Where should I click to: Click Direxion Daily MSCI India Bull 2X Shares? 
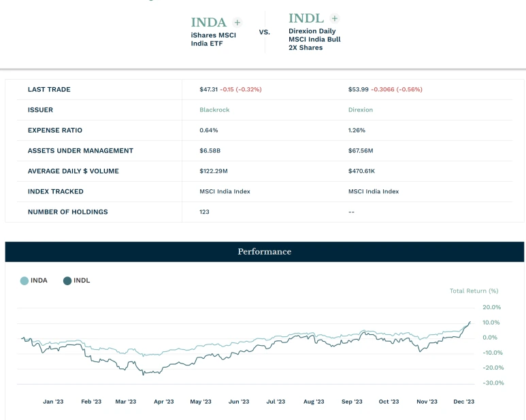pos(314,39)
